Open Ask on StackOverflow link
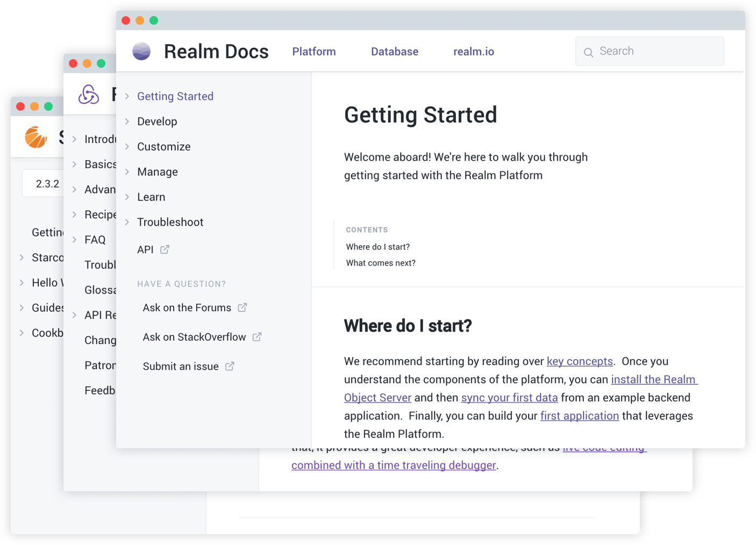Image resolution: width=756 pixels, height=545 pixels. coord(195,337)
